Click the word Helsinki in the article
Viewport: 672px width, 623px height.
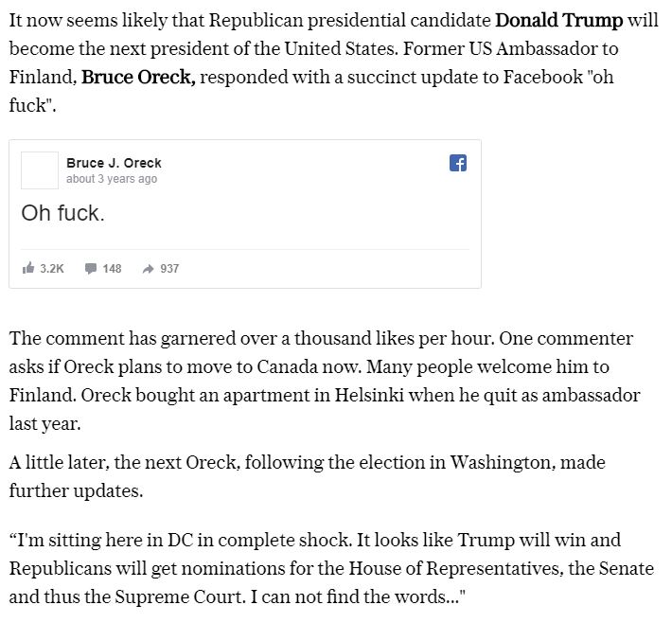point(369,395)
